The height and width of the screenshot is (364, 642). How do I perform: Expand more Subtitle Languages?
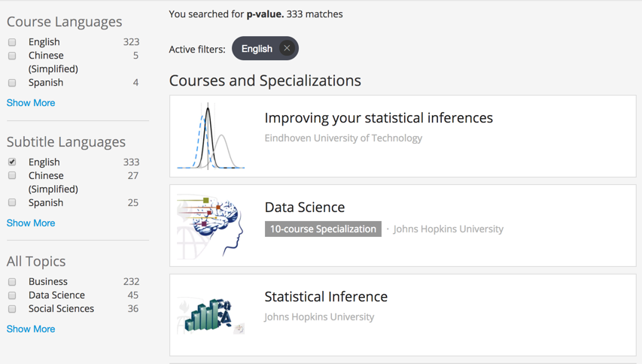(31, 223)
